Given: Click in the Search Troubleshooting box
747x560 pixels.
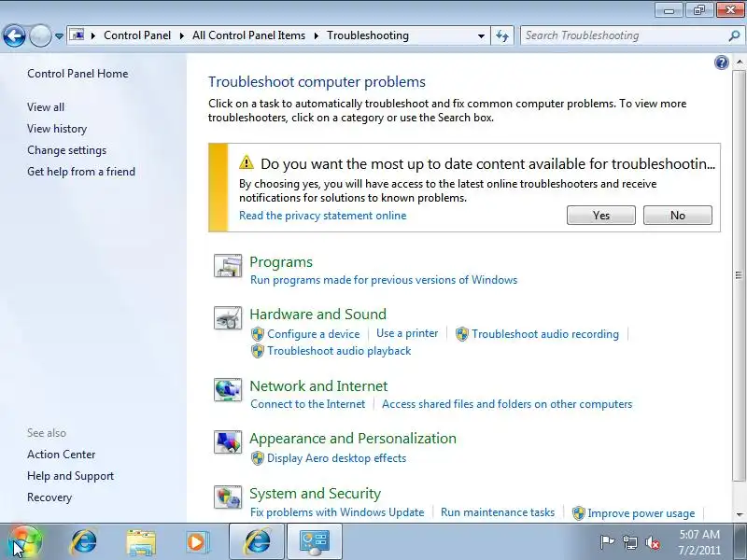Looking at the screenshot, I should [x=624, y=35].
